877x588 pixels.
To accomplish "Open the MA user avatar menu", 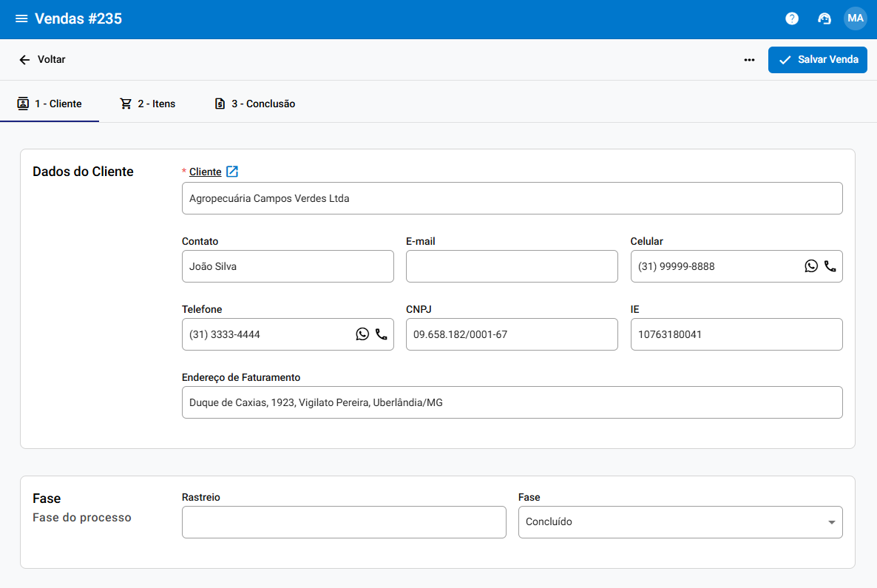I will pos(856,18).
